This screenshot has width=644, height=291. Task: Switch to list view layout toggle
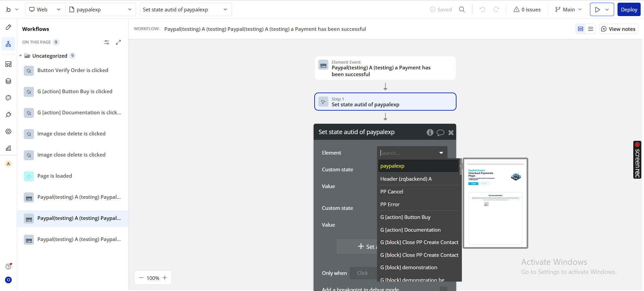click(x=591, y=29)
